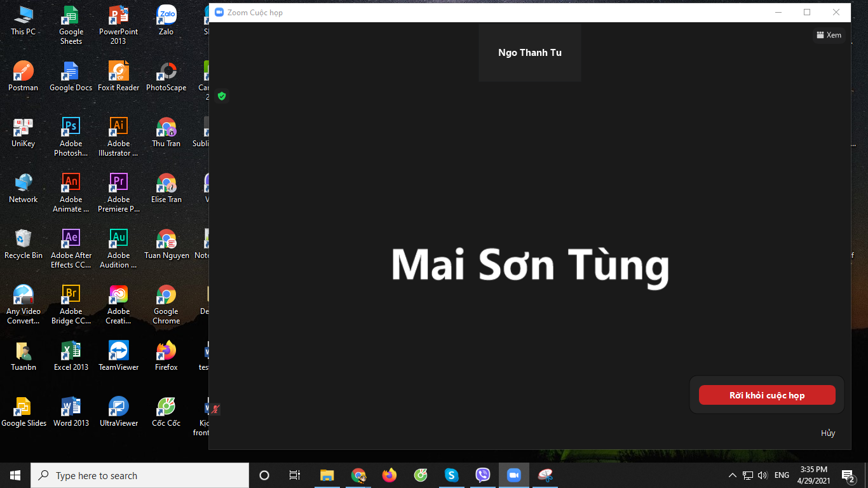The width and height of the screenshot is (868, 488).
Task: Open the Xem view options
Action: (829, 35)
